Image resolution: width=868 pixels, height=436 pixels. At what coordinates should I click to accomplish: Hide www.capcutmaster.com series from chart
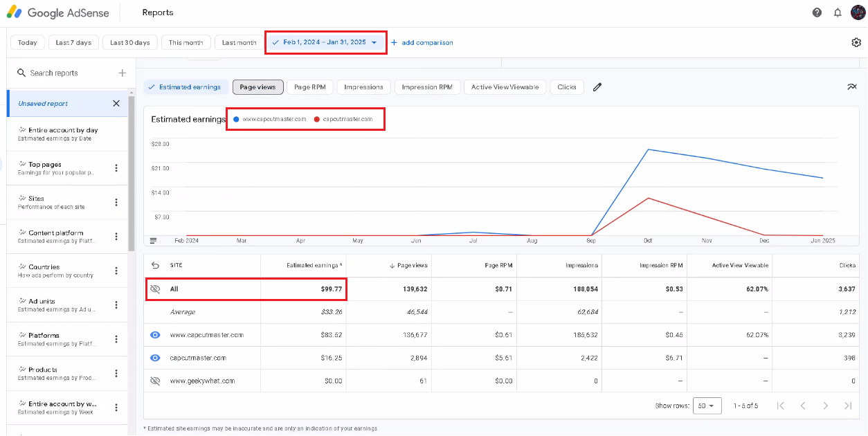(155, 335)
